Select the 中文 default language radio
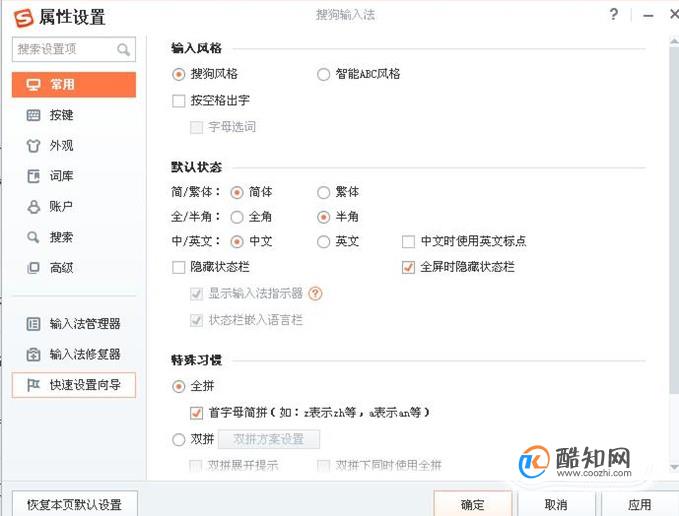This screenshot has width=679, height=516. click(x=237, y=242)
